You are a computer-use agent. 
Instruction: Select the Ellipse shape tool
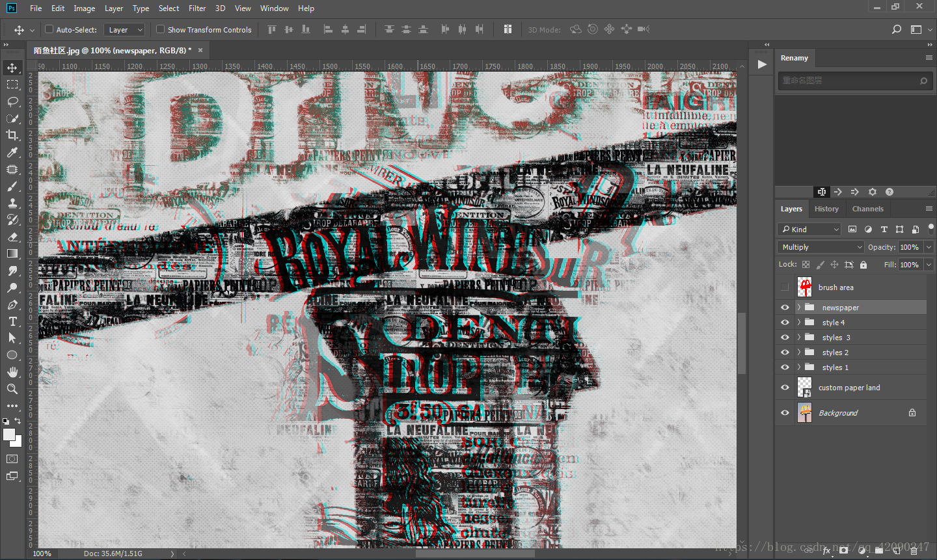(12, 355)
